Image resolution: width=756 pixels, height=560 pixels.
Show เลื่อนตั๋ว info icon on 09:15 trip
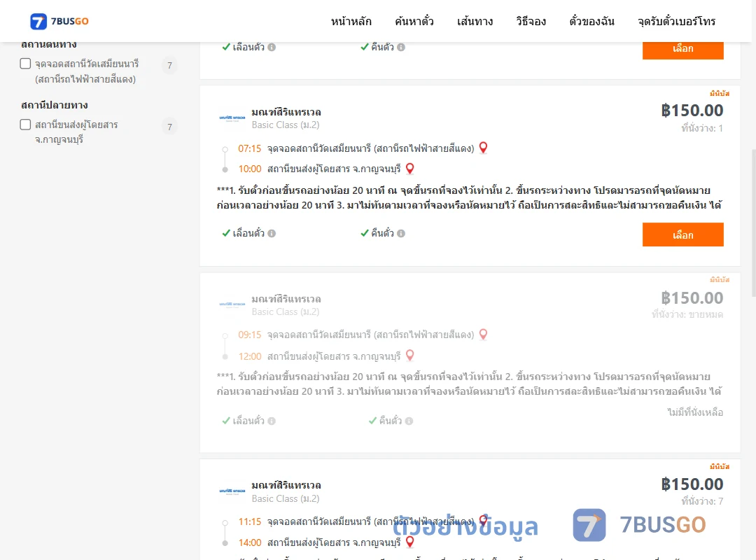point(272,421)
